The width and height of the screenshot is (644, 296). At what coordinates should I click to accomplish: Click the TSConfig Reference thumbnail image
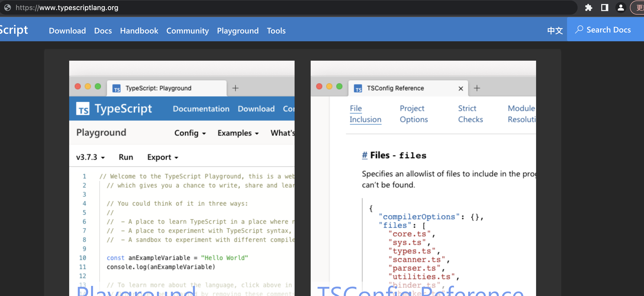(423, 176)
